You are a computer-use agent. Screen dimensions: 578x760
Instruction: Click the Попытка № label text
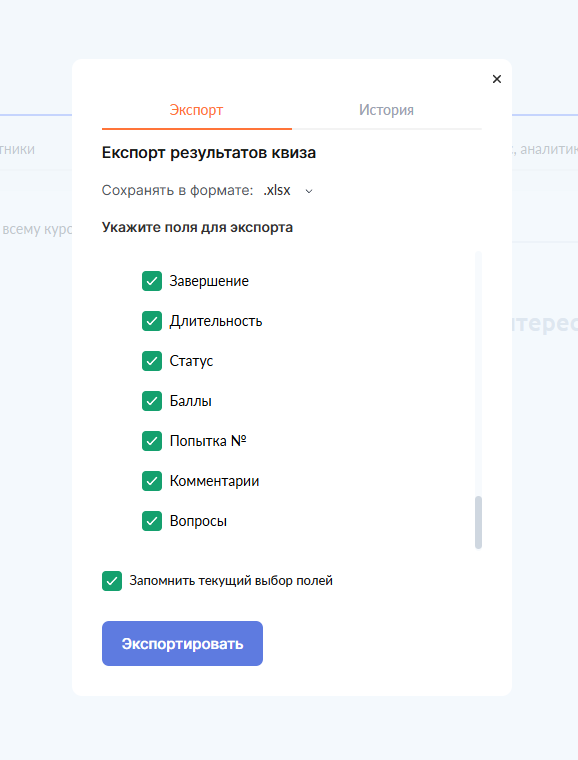tap(208, 441)
